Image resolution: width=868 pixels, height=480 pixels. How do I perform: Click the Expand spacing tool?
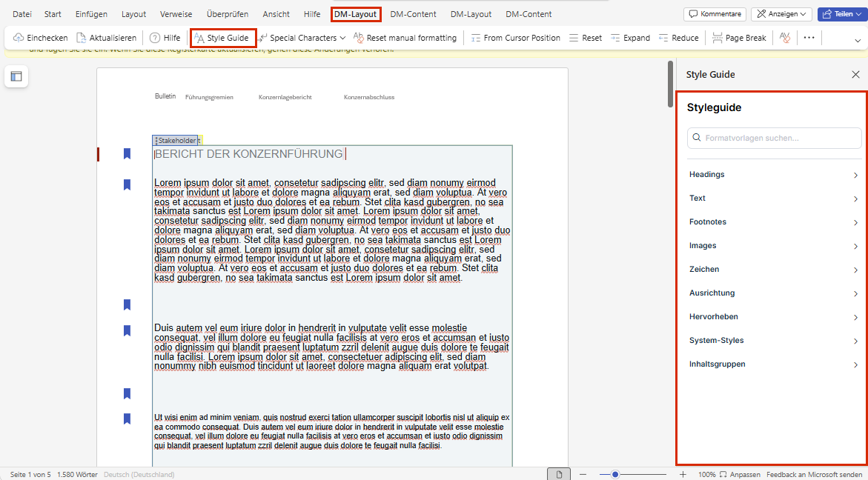point(631,39)
